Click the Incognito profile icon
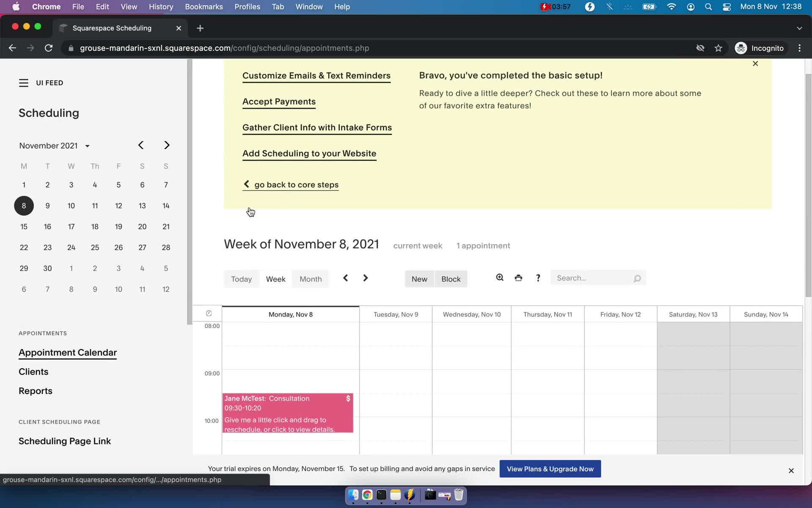This screenshot has width=812, height=508. [x=741, y=48]
